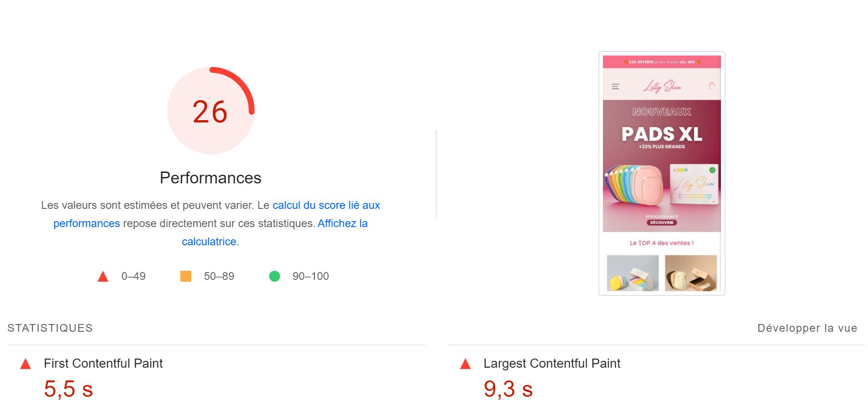Click the rainbow pads product thumbnail
This screenshot has height=405, width=868.
[x=633, y=273]
